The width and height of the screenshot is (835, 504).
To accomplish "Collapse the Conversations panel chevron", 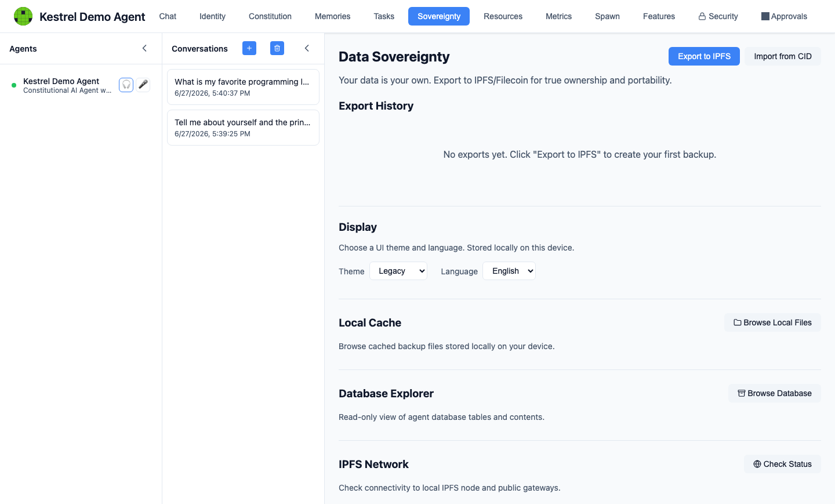I will [x=307, y=48].
